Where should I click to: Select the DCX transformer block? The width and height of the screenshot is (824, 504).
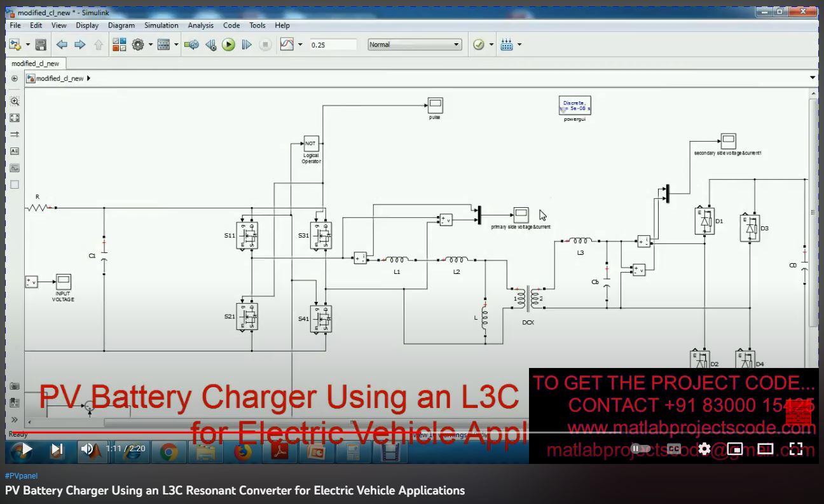point(528,298)
